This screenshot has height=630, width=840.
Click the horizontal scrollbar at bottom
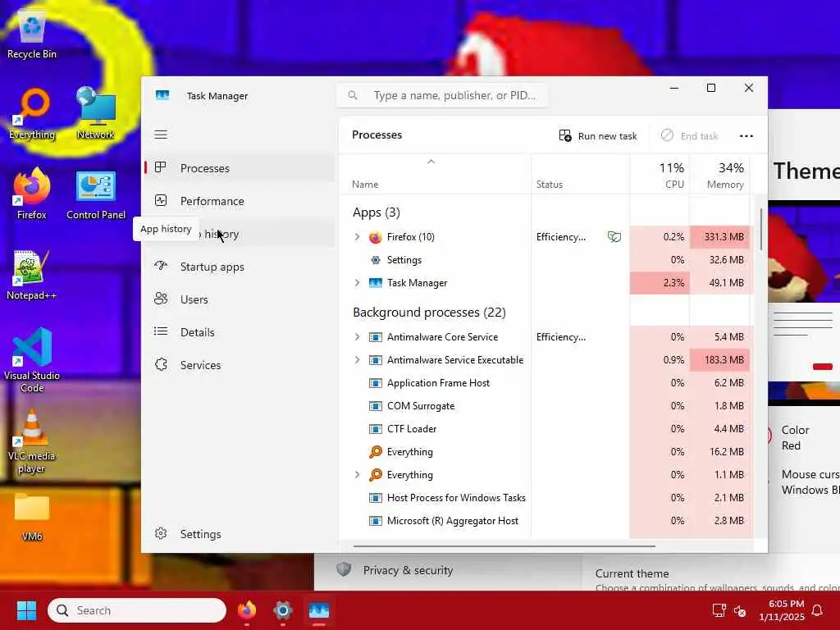click(x=504, y=546)
